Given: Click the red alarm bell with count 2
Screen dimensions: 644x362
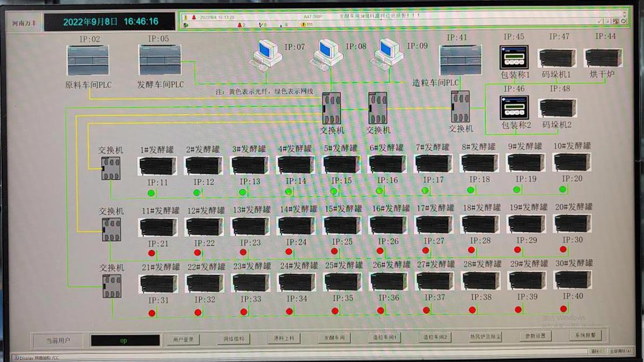Looking at the screenshot, I should pyautogui.click(x=239, y=25).
